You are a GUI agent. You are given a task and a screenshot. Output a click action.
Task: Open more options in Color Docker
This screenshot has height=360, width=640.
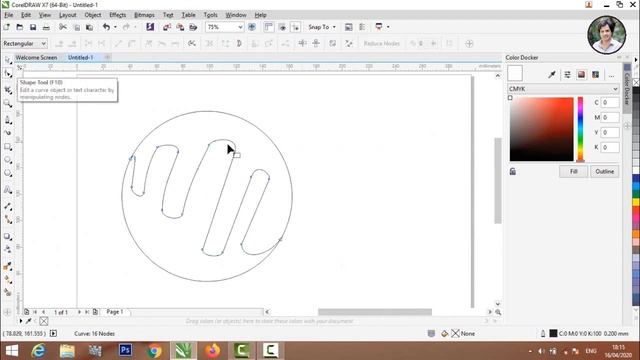pos(611,75)
